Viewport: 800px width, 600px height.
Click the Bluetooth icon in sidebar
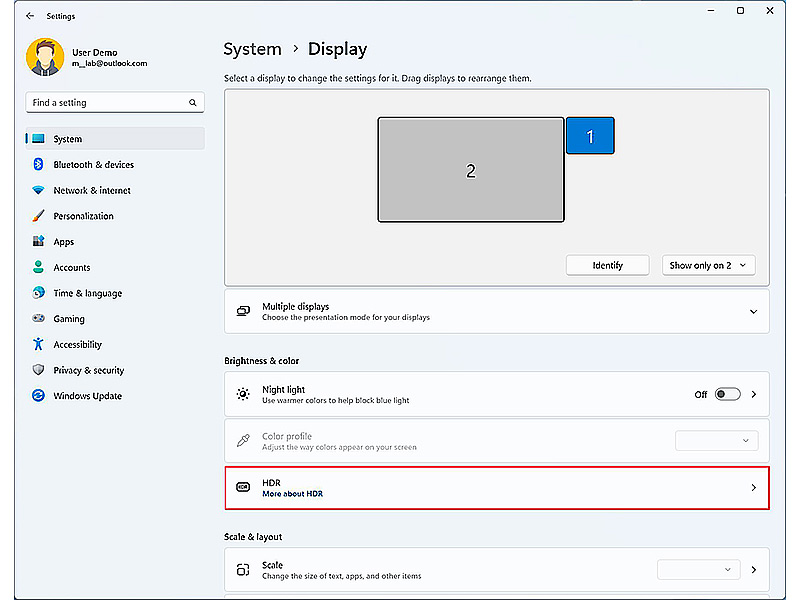38,164
